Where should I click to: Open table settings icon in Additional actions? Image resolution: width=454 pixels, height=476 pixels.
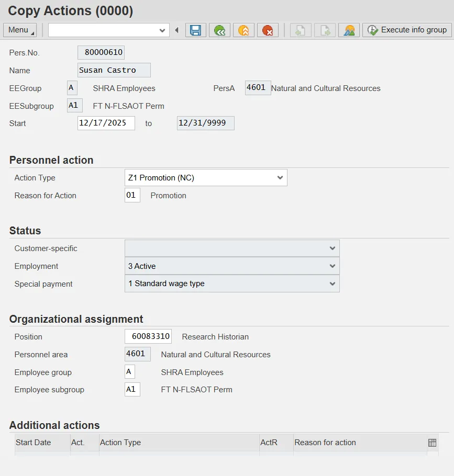[x=432, y=443]
